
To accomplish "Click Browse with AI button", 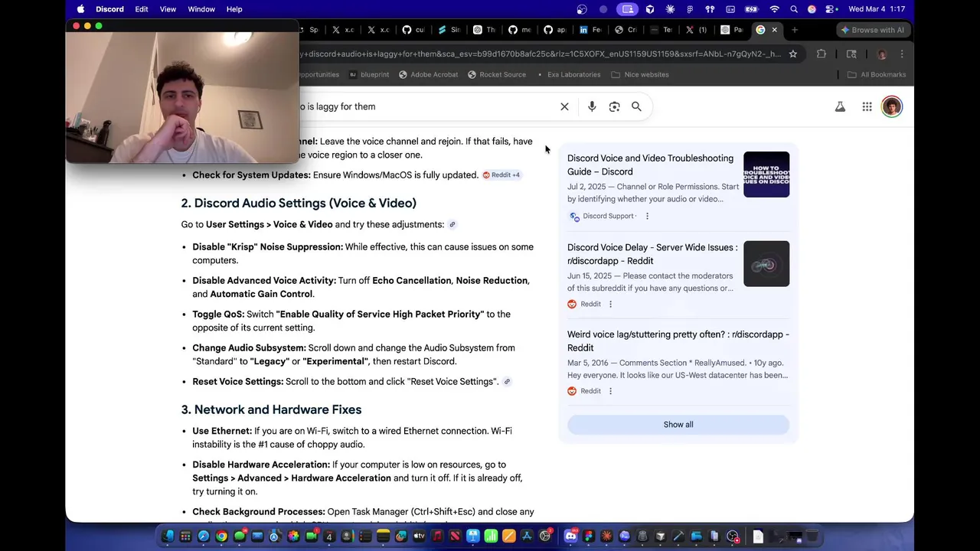I will pos(872,30).
